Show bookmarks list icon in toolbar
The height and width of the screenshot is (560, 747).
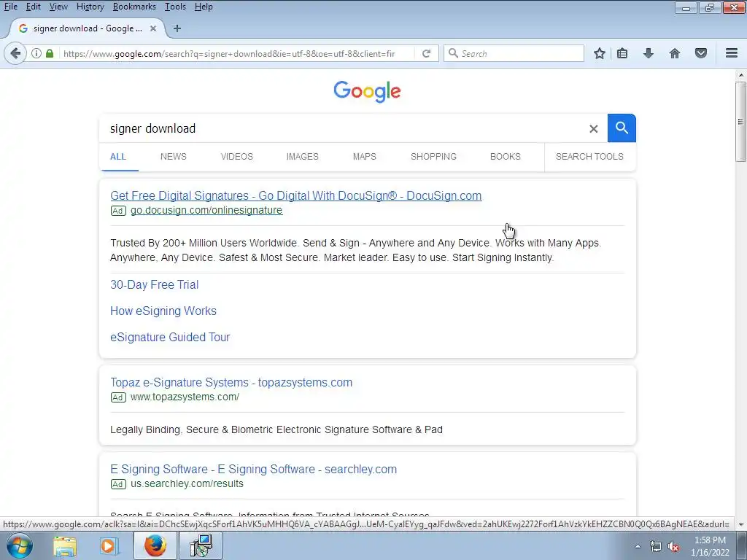click(x=622, y=53)
